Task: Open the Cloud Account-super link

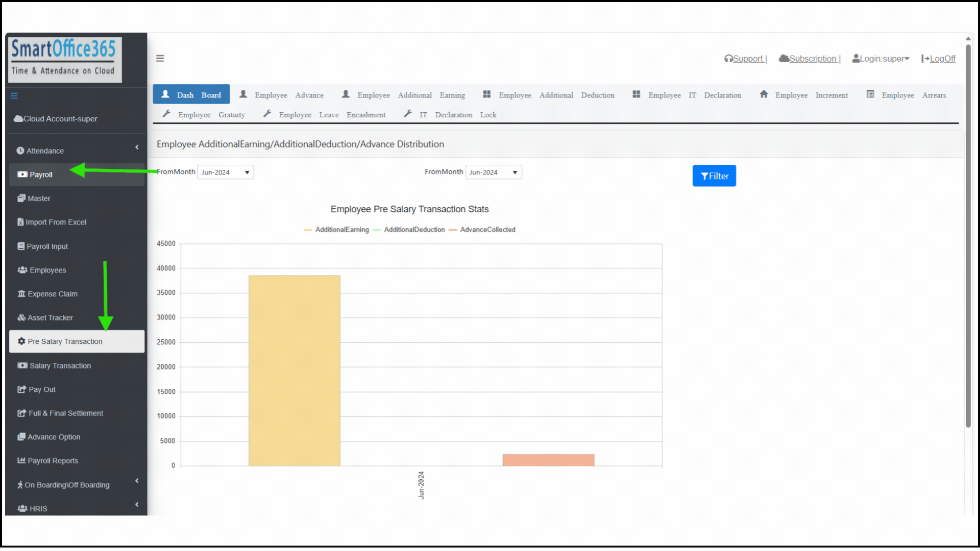Action: pyautogui.click(x=55, y=118)
